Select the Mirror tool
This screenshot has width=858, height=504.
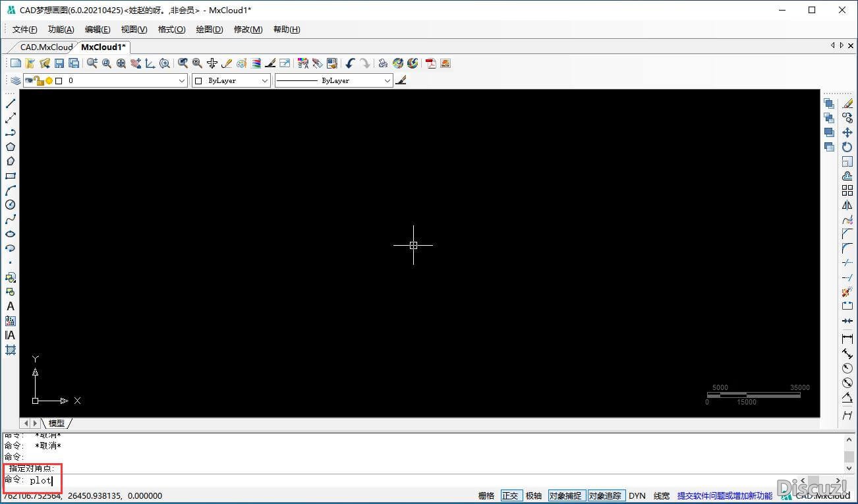click(x=847, y=205)
